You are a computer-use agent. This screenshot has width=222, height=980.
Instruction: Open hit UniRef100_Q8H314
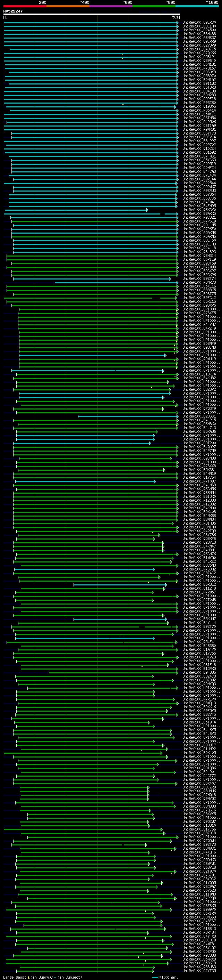coord(199,256)
